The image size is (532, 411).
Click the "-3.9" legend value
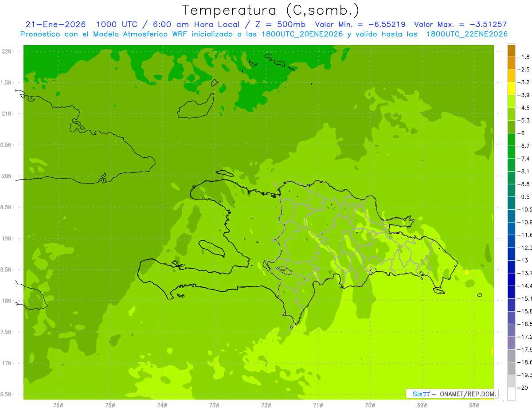(x=524, y=95)
